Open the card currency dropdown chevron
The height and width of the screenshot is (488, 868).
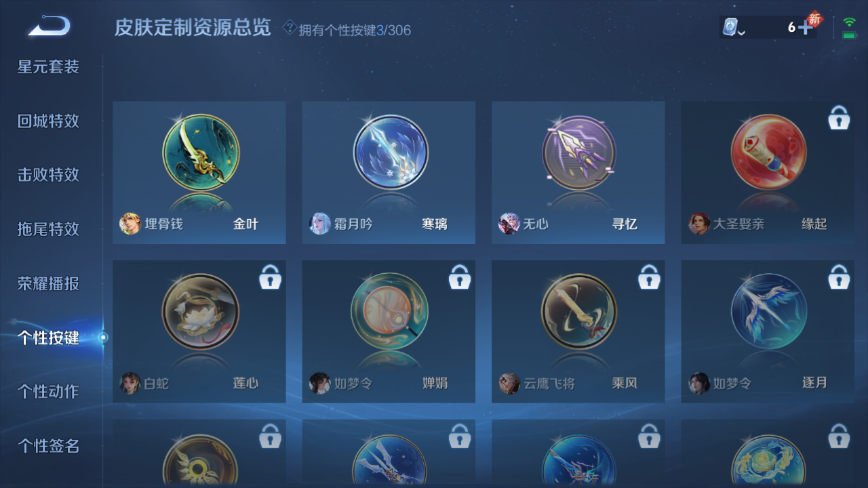(742, 32)
